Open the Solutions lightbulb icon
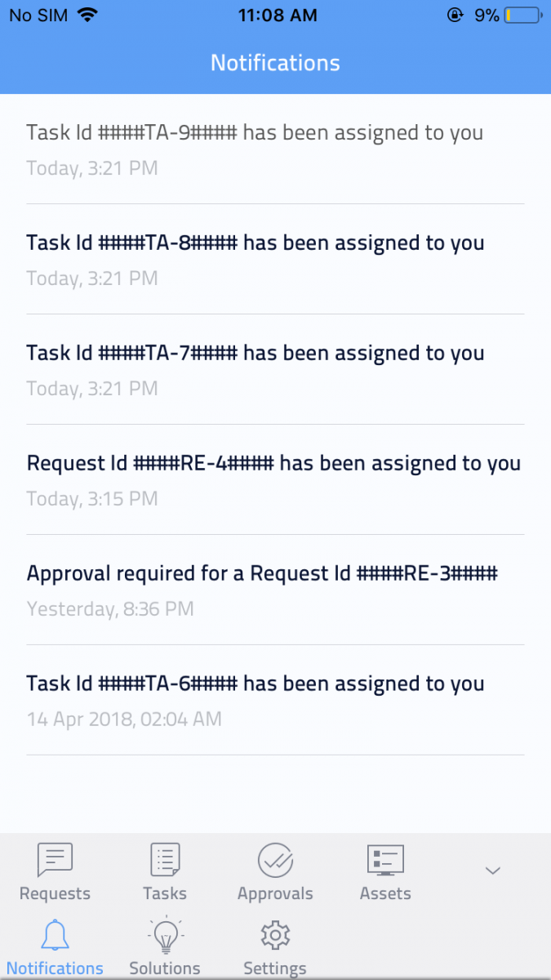551x980 pixels. (x=165, y=936)
